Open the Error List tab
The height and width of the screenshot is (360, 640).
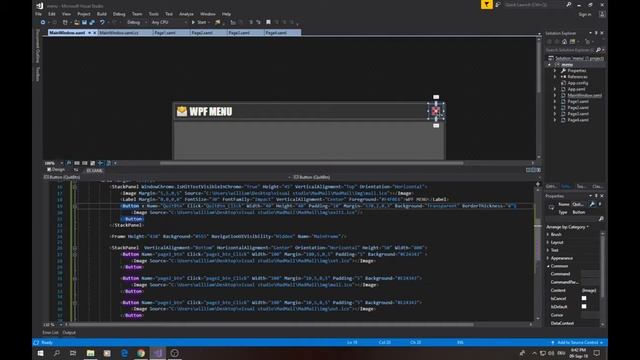click(50, 333)
